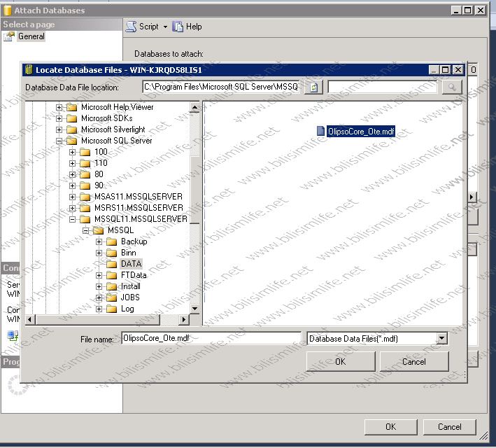Select the OlipsoCore_Ote.mdf file icon

tap(321, 131)
